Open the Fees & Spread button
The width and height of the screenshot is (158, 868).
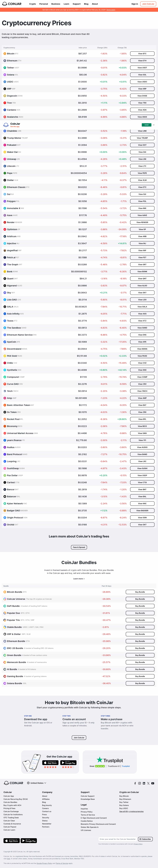click(x=79, y=547)
